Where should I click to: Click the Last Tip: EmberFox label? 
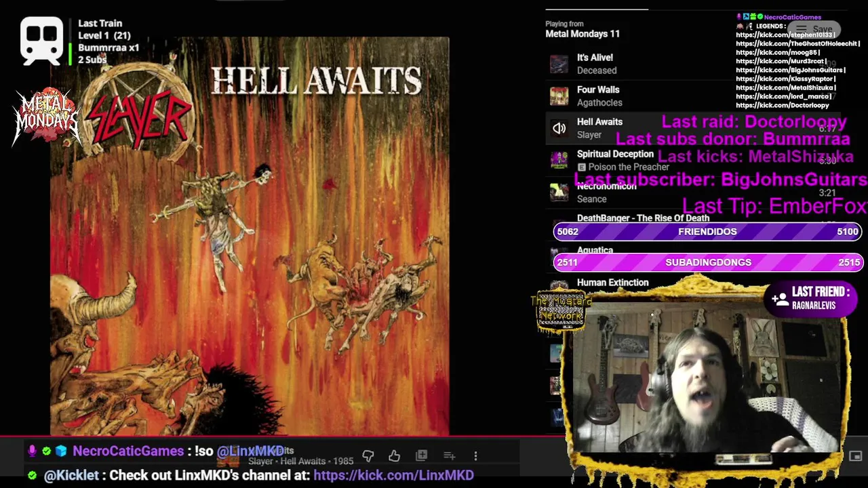pos(774,206)
